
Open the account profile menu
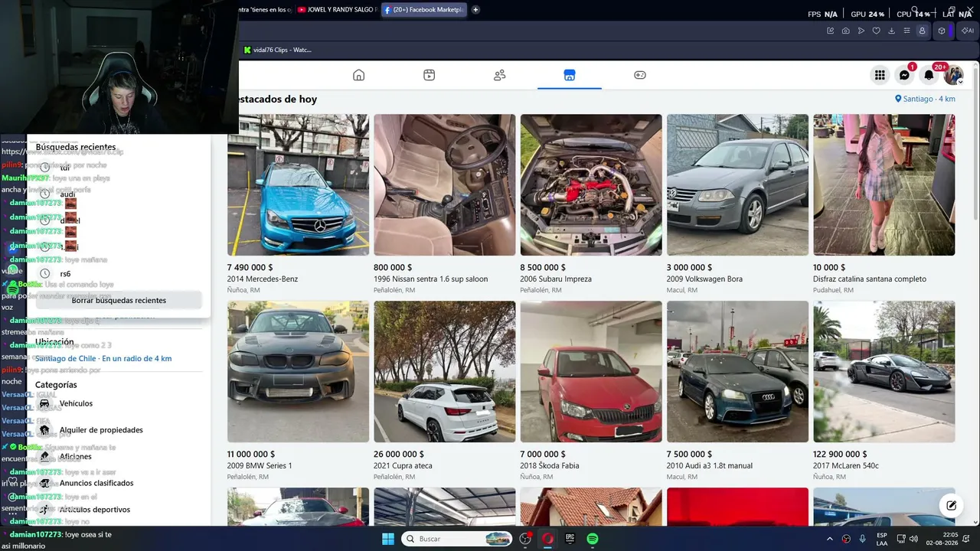[953, 75]
